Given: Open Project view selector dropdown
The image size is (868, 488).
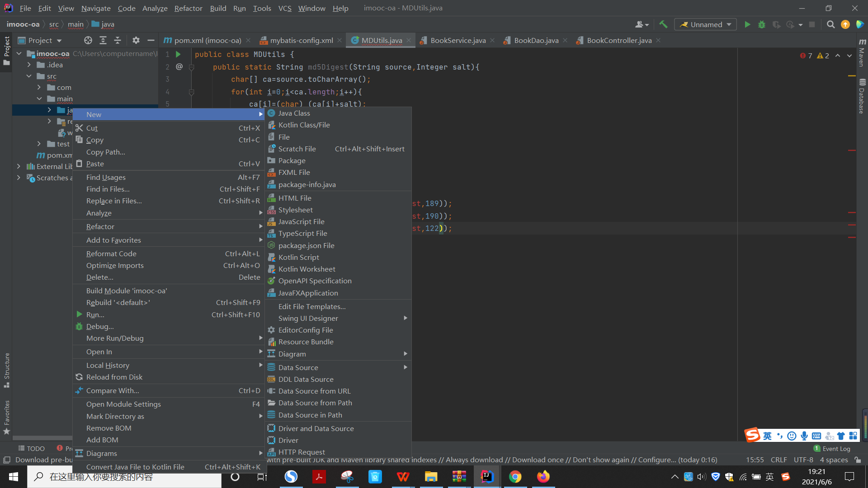Looking at the screenshot, I should (x=40, y=40).
